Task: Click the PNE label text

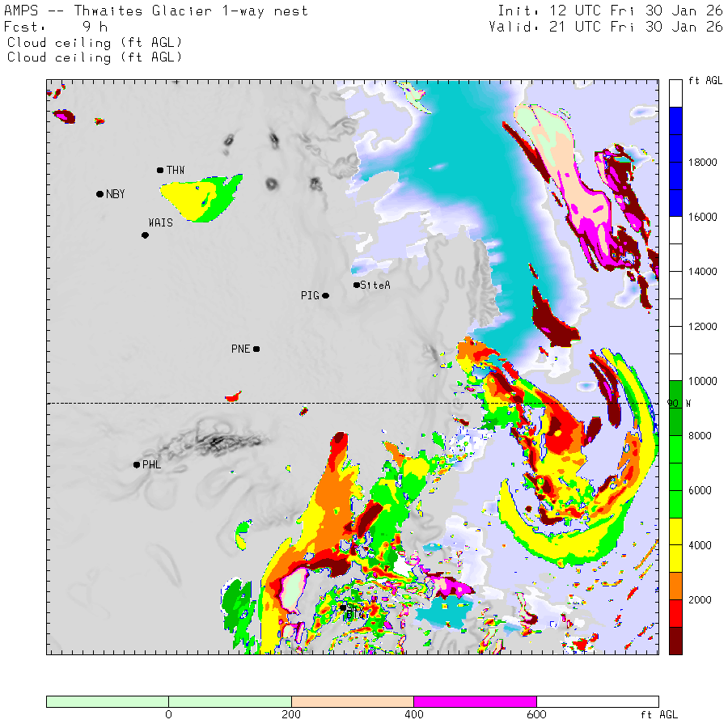Action: [x=241, y=349]
